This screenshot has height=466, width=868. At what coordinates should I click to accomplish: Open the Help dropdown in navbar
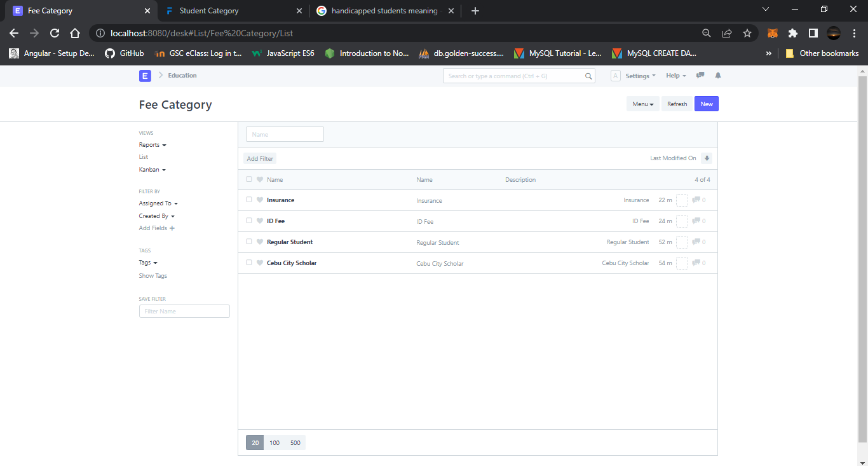676,76
